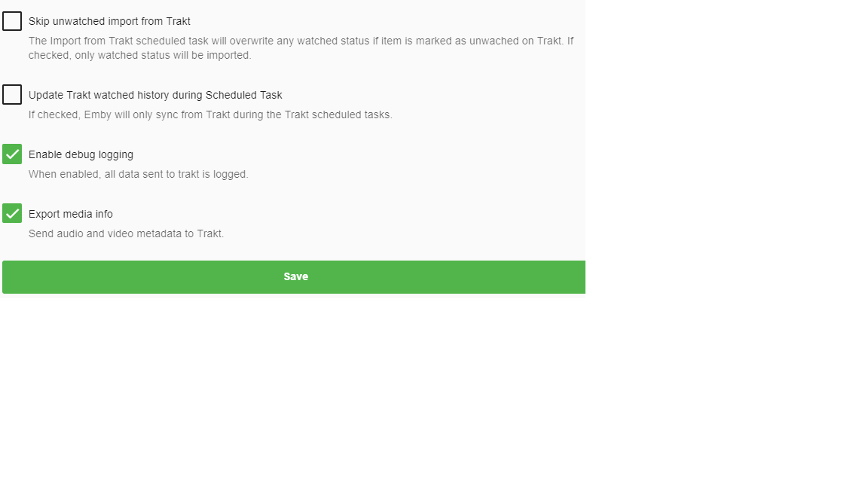Click the "Update Trakt watched history during Scheduled Task" label
868x488 pixels.
155,95
